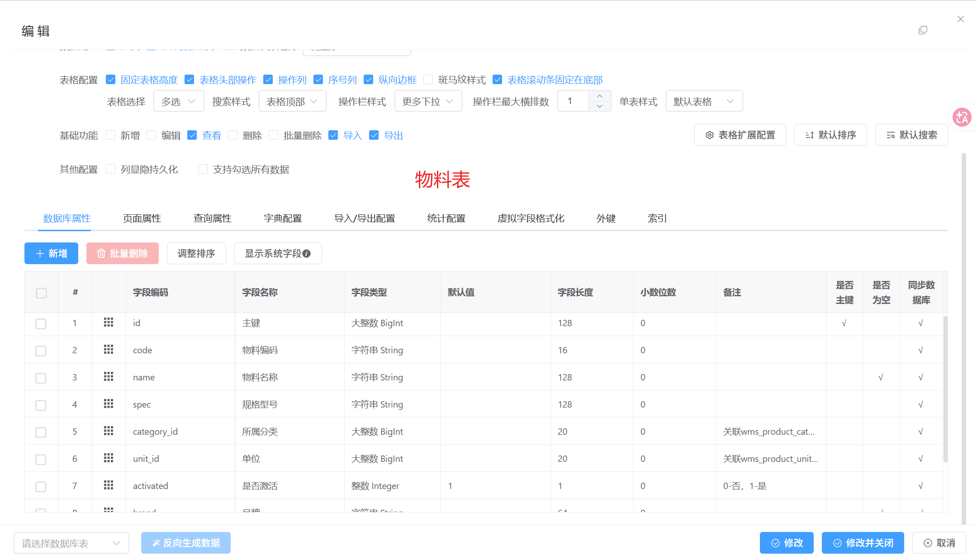Image resolution: width=977 pixels, height=560 pixels.
Task: Click the fullscreen/restore dialog icon
Action: 923,30
